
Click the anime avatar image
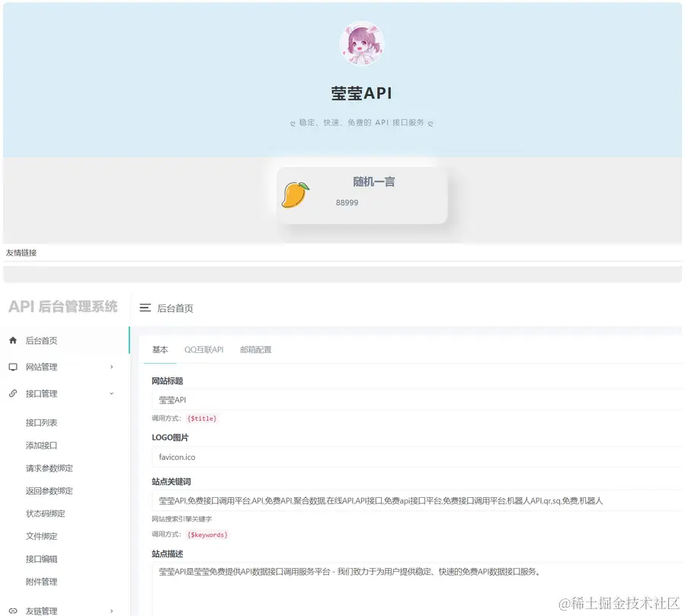click(362, 43)
